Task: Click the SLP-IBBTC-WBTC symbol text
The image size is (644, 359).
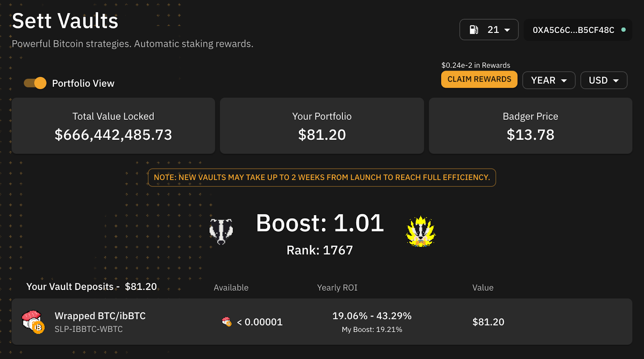Action: [x=89, y=329]
